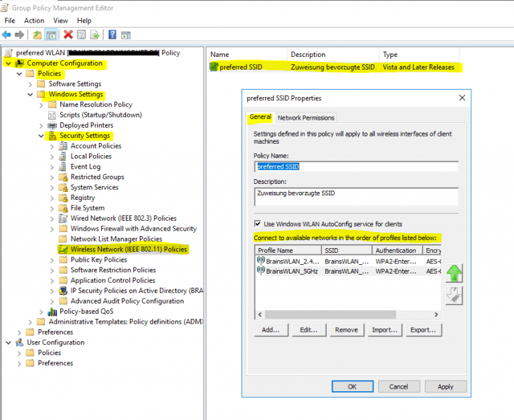
Task: Switch to the Network Permissions tab
Action: [x=306, y=118]
